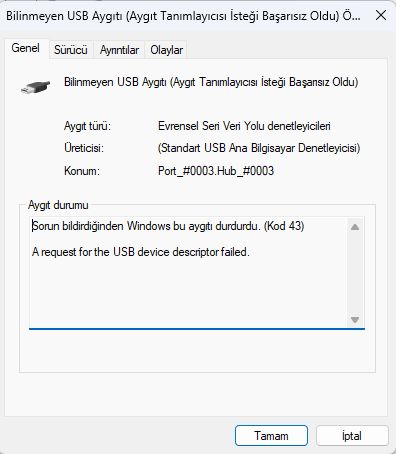Open the Sürücü tab

tap(71, 50)
